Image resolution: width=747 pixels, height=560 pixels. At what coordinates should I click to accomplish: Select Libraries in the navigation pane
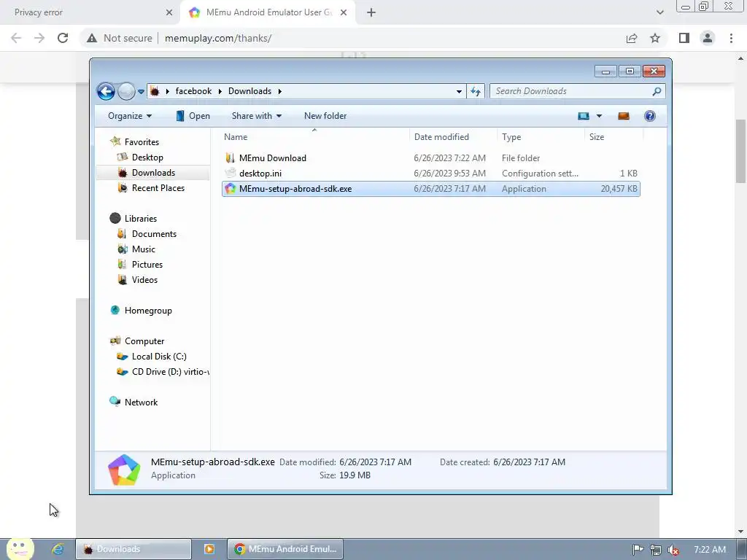(x=141, y=218)
